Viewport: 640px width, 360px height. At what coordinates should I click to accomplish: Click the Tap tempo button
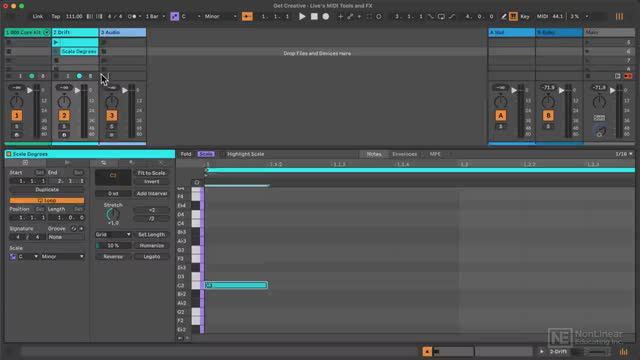pos(56,16)
